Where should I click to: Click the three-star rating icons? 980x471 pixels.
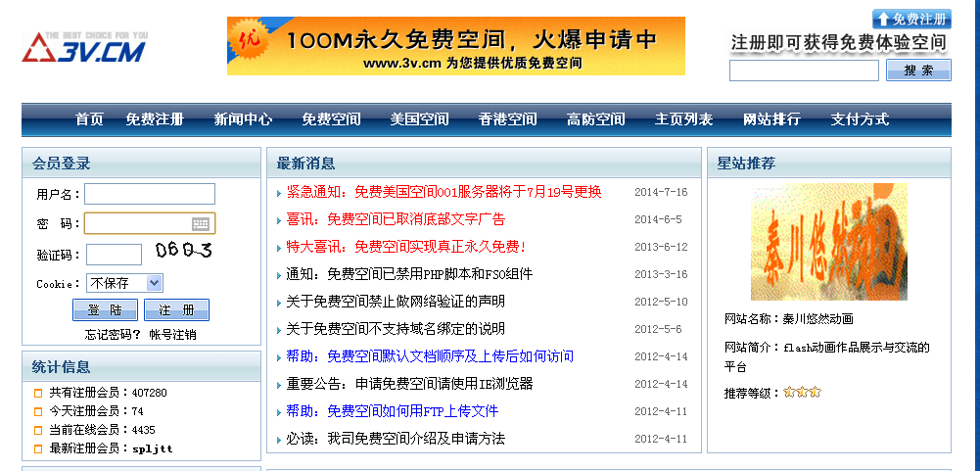(x=802, y=393)
